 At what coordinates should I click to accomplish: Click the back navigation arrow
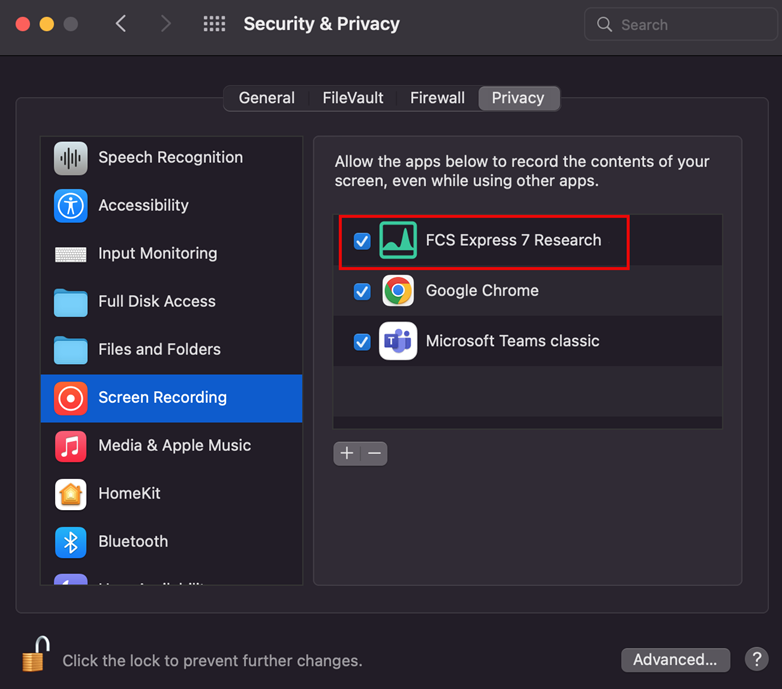121,24
